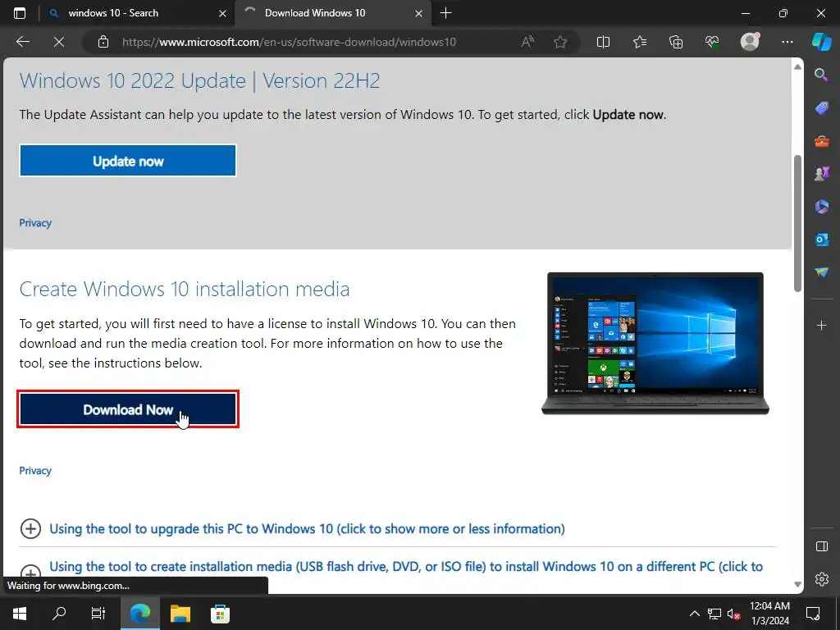Click the Windows 10 laptop image
The height and width of the screenshot is (630, 840).
pyautogui.click(x=655, y=343)
